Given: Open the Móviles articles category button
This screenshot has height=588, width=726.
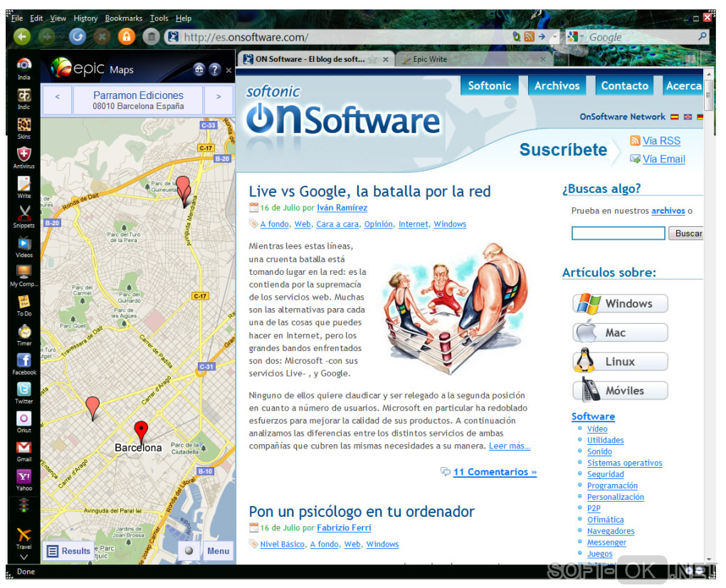Looking at the screenshot, I should [x=620, y=391].
